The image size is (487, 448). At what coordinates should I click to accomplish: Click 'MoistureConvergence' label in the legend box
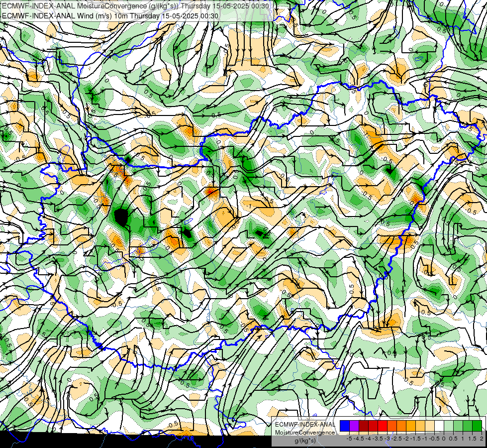pyautogui.click(x=305, y=433)
